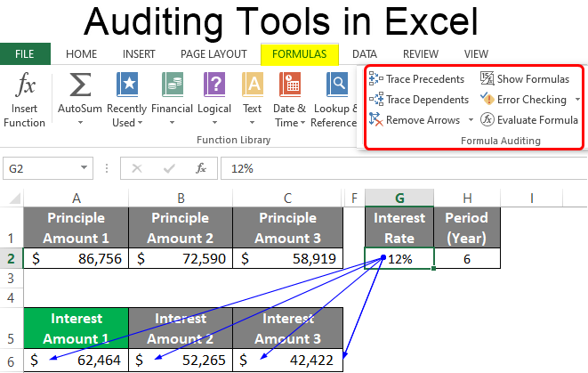Open the Date & Time functions icon
This screenshot has width=588, height=373.
290,85
